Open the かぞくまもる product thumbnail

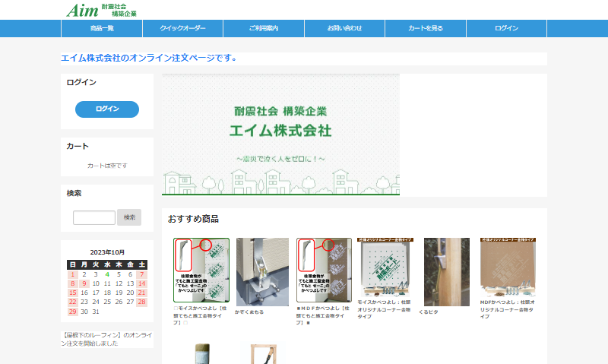coord(262,272)
